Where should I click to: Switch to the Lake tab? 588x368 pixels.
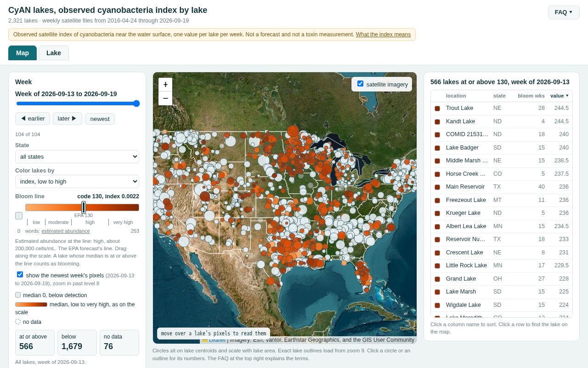point(54,53)
